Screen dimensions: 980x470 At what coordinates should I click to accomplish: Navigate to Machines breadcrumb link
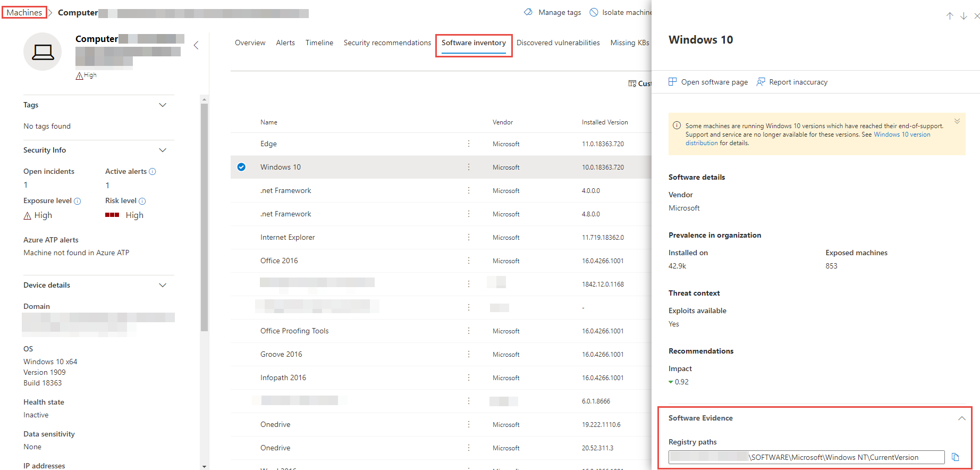(24, 12)
